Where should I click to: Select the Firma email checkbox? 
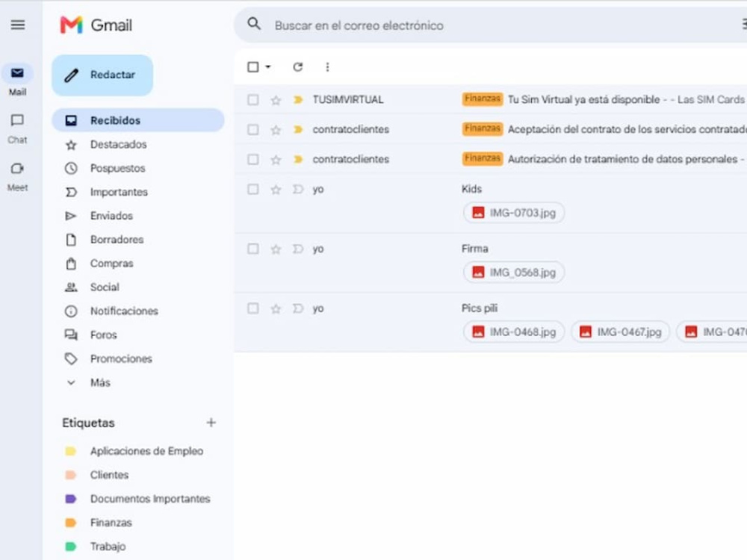pos(253,249)
